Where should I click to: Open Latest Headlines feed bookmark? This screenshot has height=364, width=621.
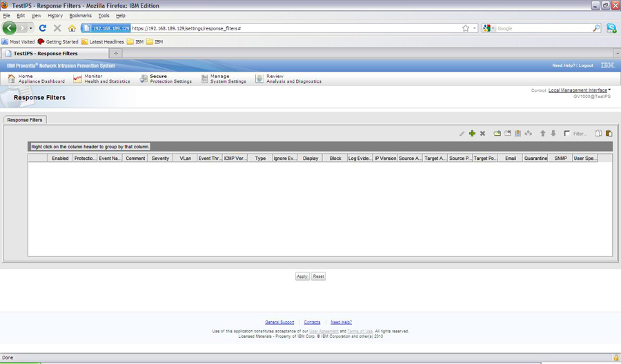click(103, 41)
